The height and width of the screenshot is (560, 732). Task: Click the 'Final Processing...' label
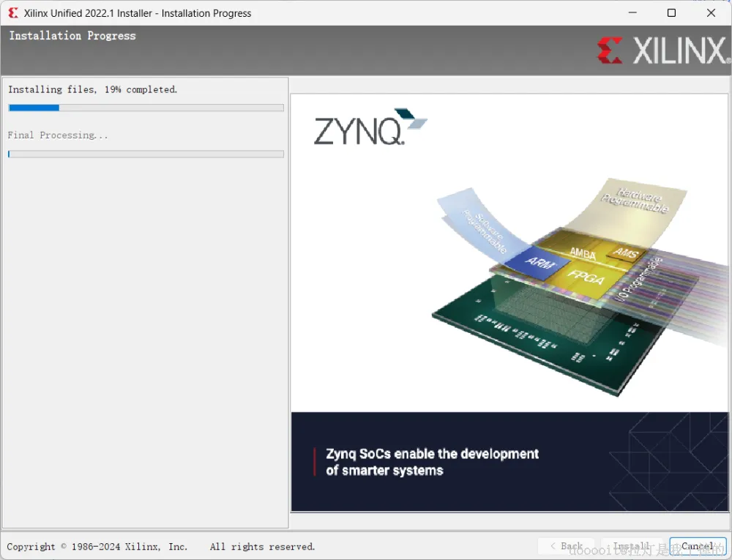click(57, 135)
